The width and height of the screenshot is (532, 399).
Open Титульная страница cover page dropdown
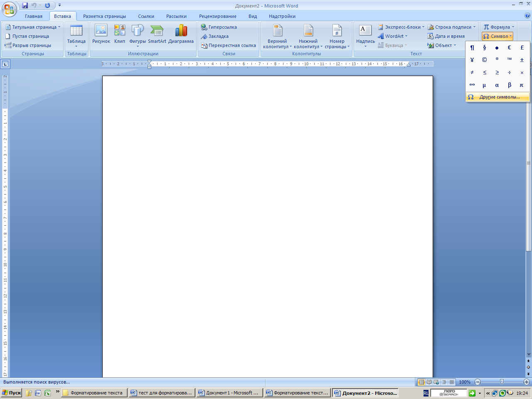click(x=33, y=27)
